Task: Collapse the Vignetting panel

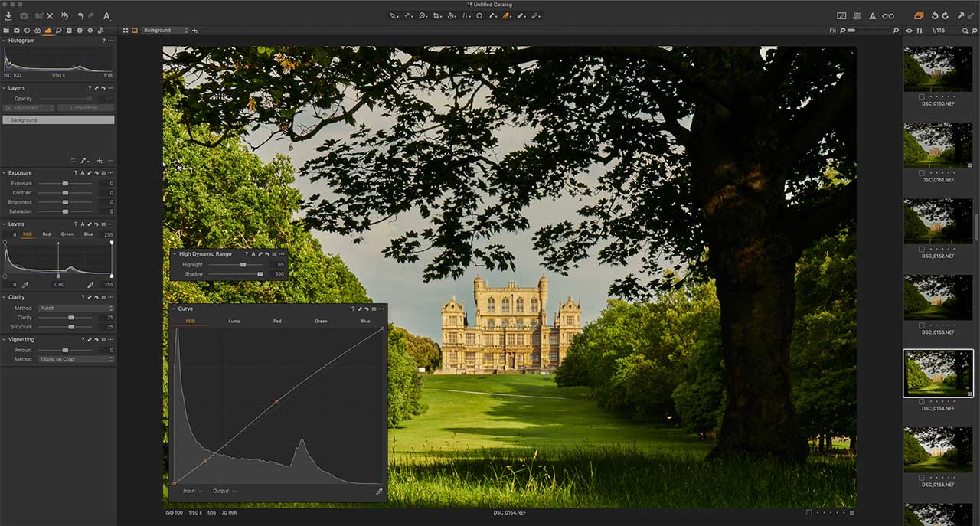Action: 4,339
